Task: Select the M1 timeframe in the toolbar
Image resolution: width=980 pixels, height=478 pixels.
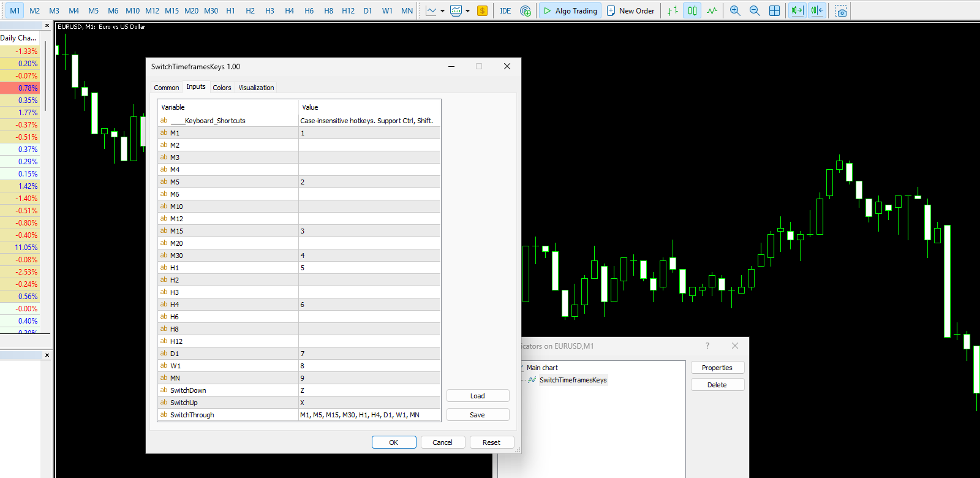Action: [x=15, y=10]
